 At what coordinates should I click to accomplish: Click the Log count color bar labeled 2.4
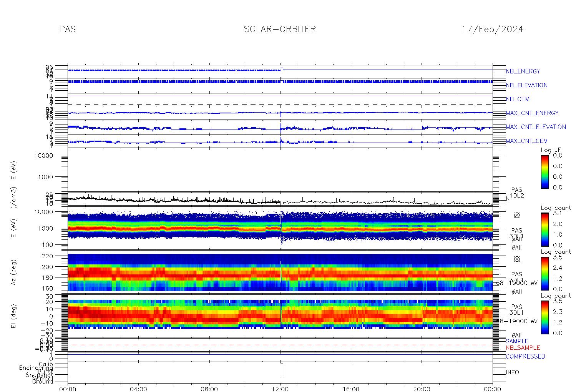click(545, 273)
